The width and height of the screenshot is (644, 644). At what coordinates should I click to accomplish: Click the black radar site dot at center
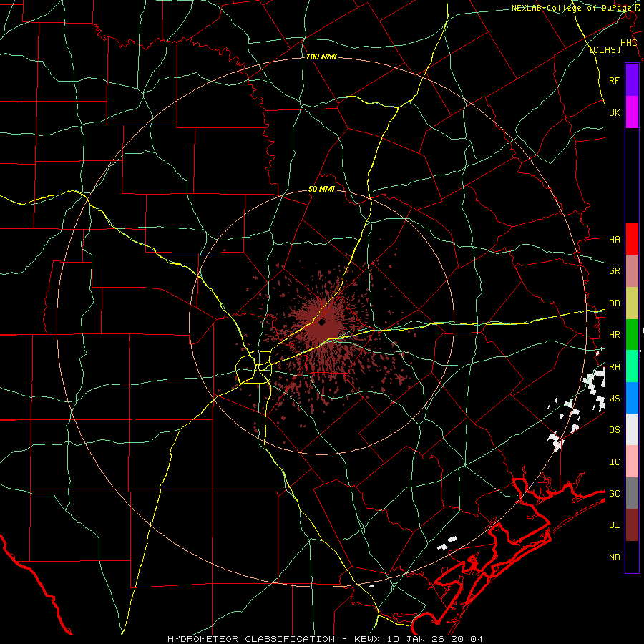point(322,323)
